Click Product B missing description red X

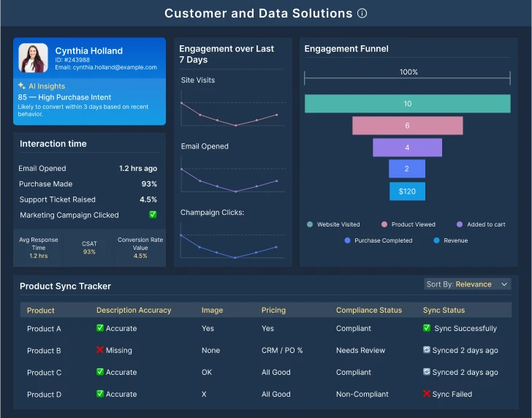coord(100,350)
